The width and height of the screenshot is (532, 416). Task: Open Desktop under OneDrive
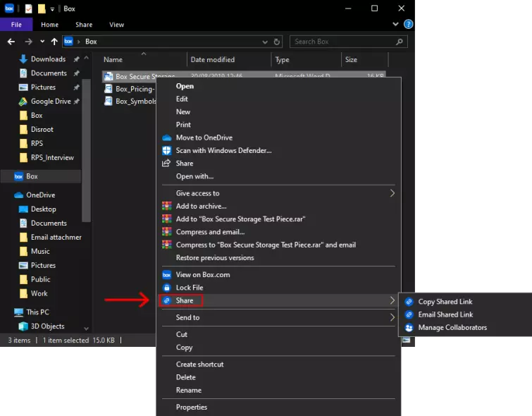pos(43,209)
